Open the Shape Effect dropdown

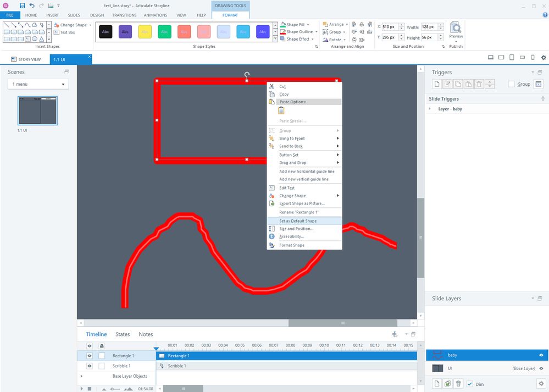click(x=297, y=39)
